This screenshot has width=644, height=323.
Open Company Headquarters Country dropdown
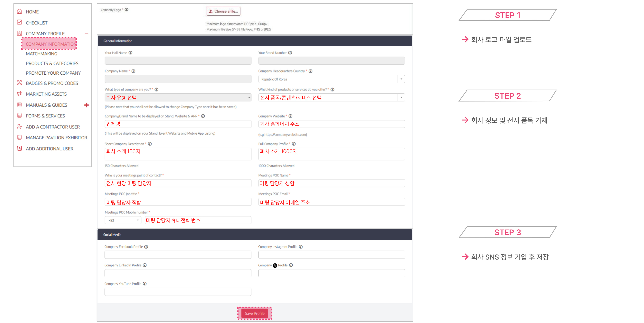point(401,79)
